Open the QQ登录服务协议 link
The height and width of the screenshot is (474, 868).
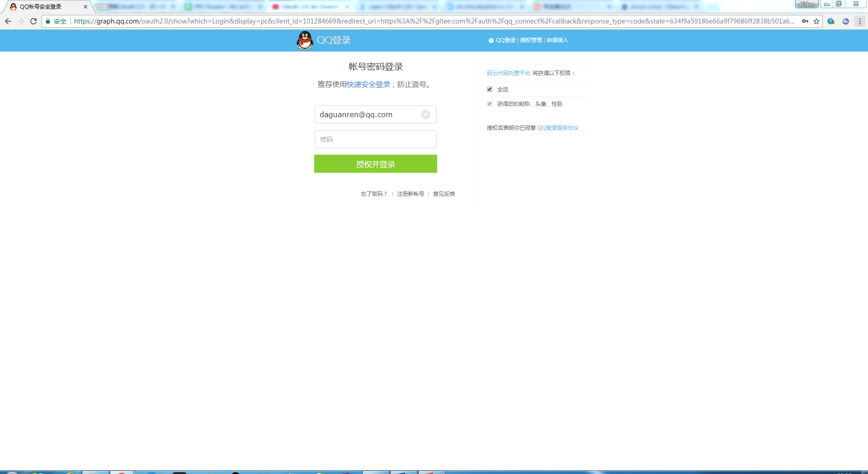point(558,128)
